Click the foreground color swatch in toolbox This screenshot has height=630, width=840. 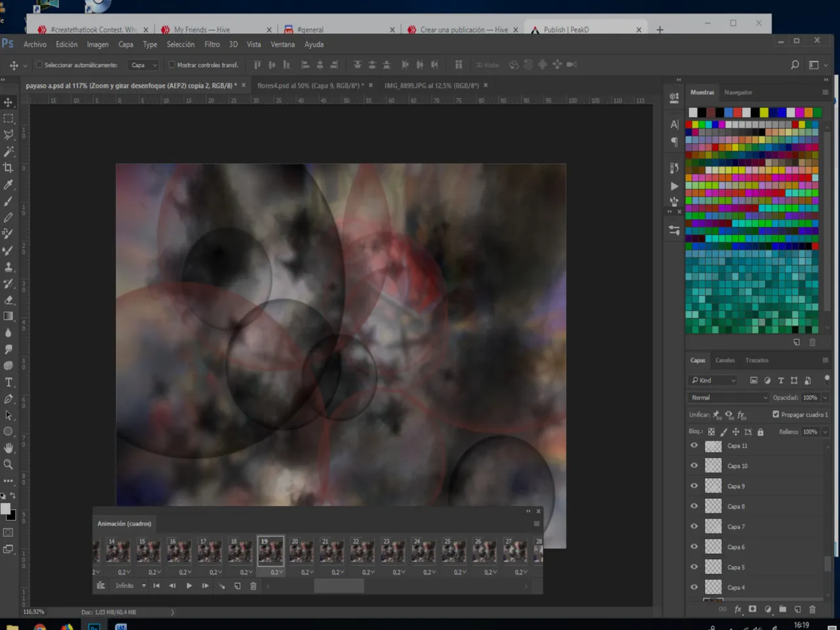[x=5, y=509]
